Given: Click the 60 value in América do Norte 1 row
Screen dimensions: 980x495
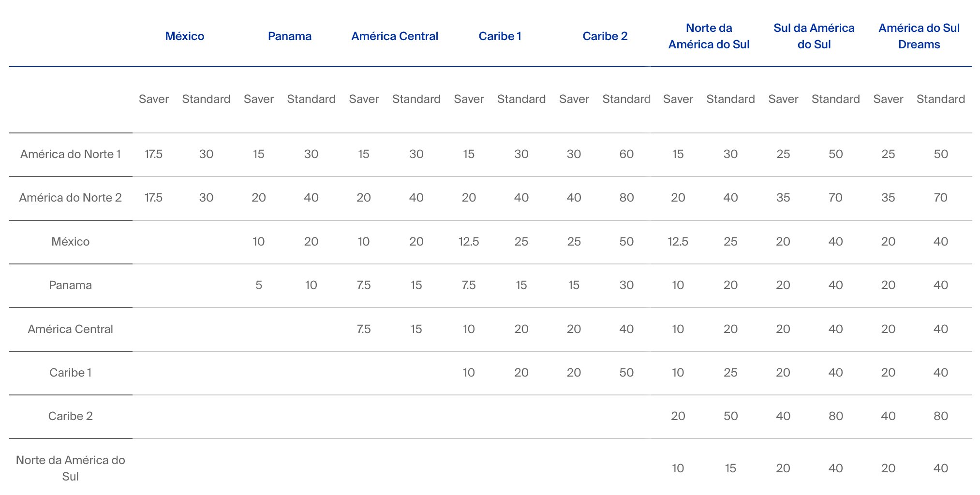Looking at the screenshot, I should 626,154.
